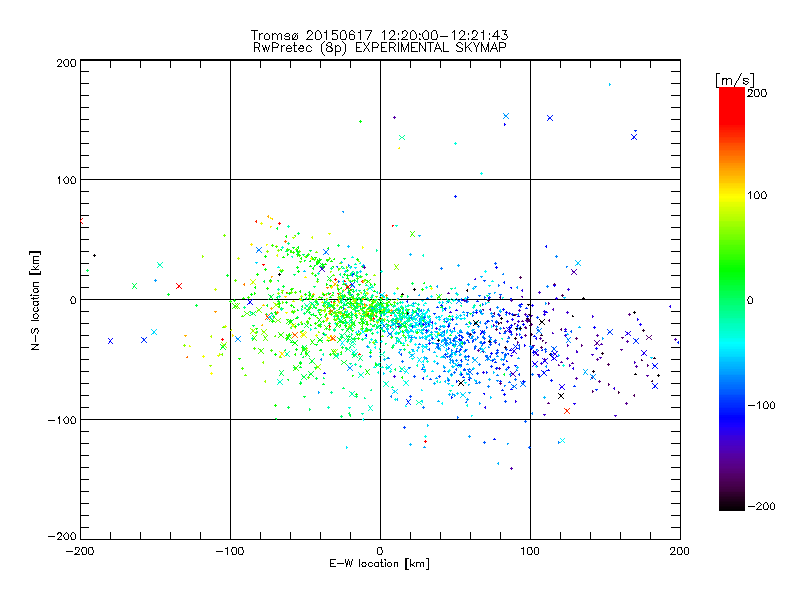Click the N-S axis tick label '100'
800x600 pixels.
pyautogui.click(x=66, y=180)
